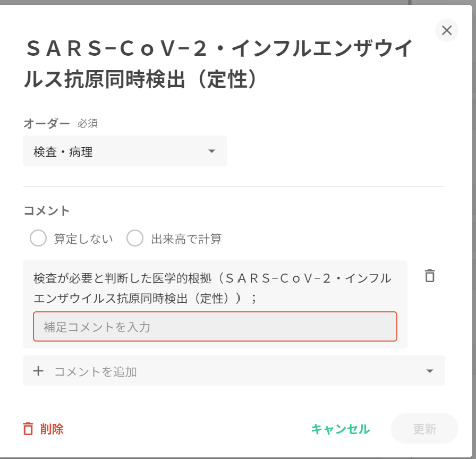Click the コメントを追加 placeholder text

click(96, 371)
